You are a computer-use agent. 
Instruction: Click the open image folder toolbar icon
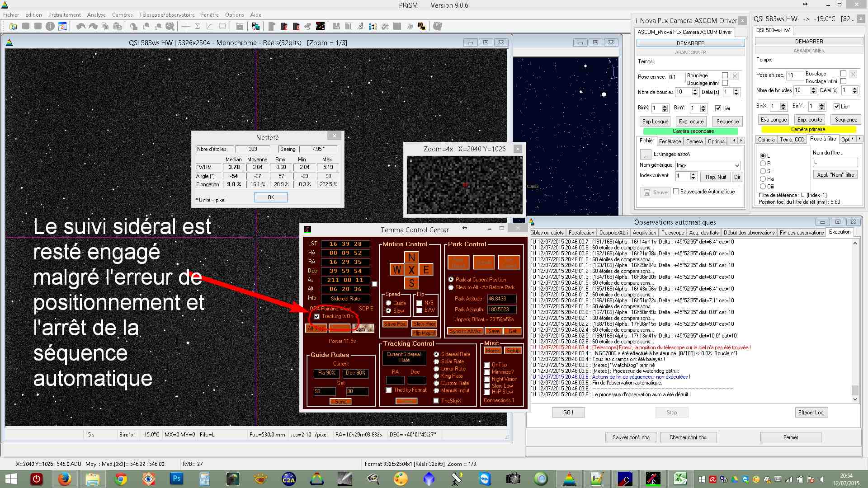(x=13, y=26)
